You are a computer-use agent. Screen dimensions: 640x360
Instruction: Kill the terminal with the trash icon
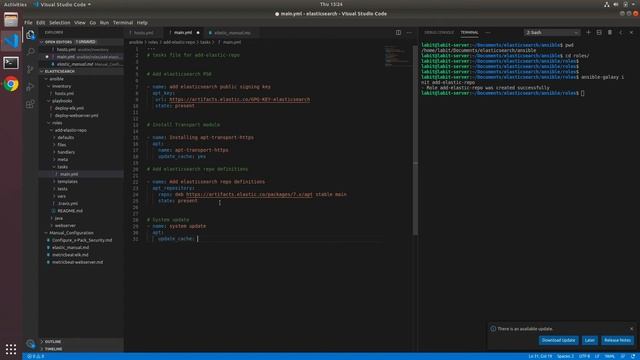610,32
